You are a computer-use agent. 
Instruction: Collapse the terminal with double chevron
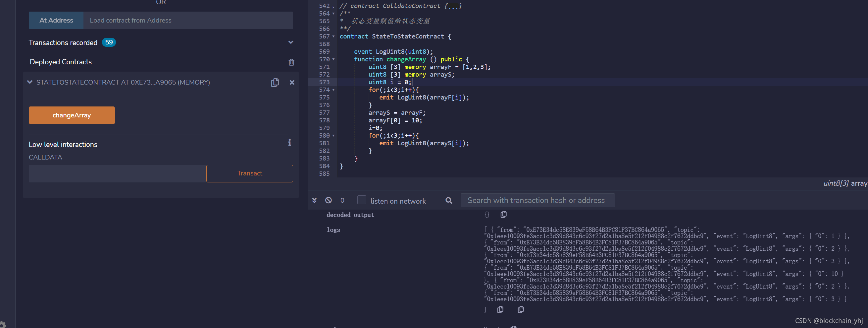314,200
